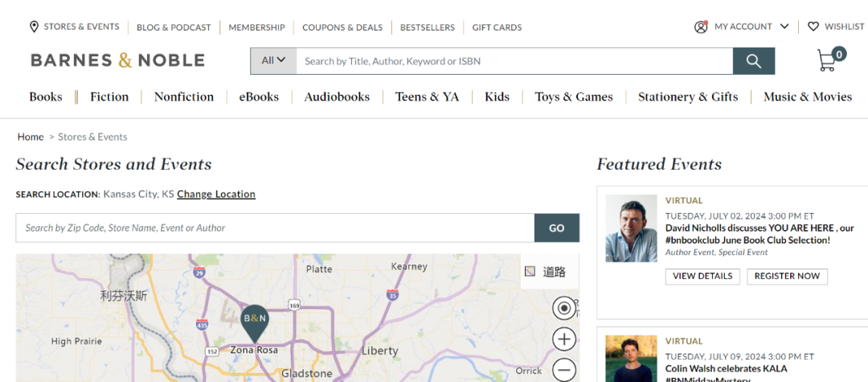Open the Blog & Podcast link
This screenshot has width=868, height=382.
(x=174, y=27)
